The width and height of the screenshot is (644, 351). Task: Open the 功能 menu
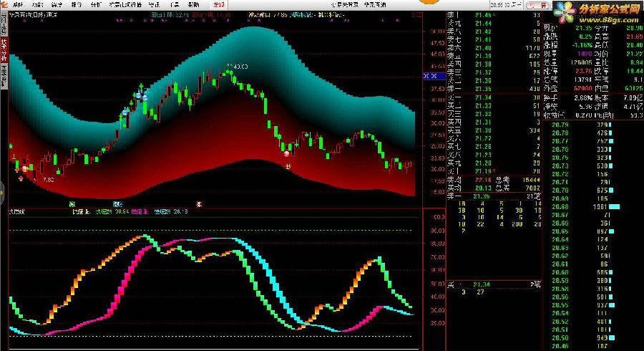(37, 5)
